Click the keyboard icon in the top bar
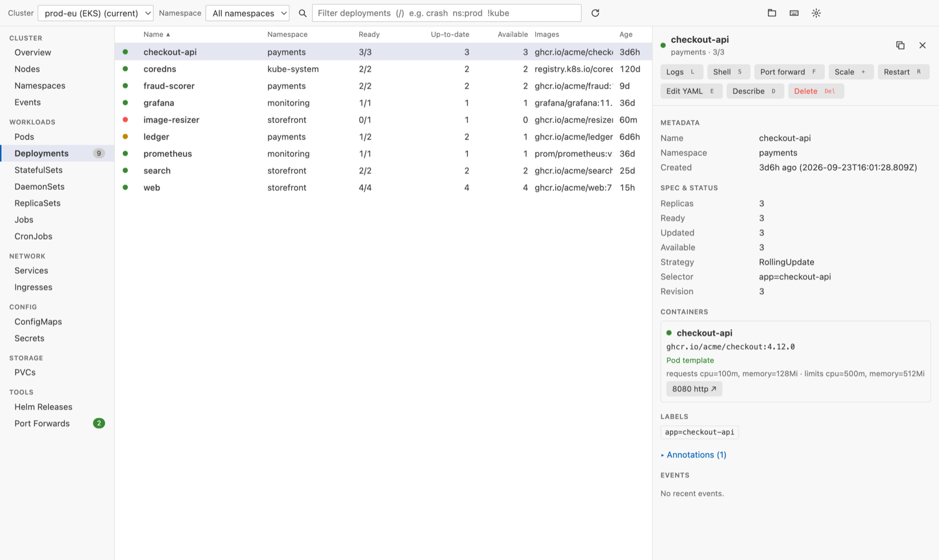The height and width of the screenshot is (560, 939). (794, 13)
